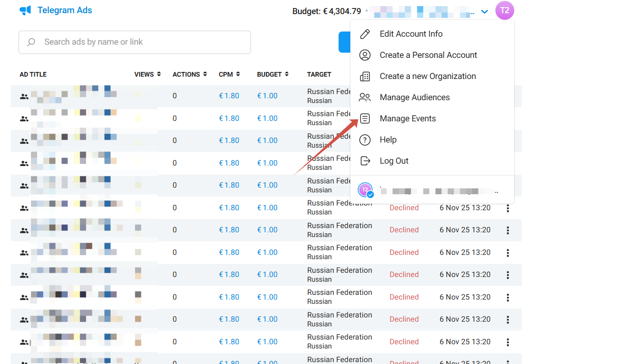The height and width of the screenshot is (364, 631).
Task: Sort ads by the VIEWS column
Action: coord(147,74)
